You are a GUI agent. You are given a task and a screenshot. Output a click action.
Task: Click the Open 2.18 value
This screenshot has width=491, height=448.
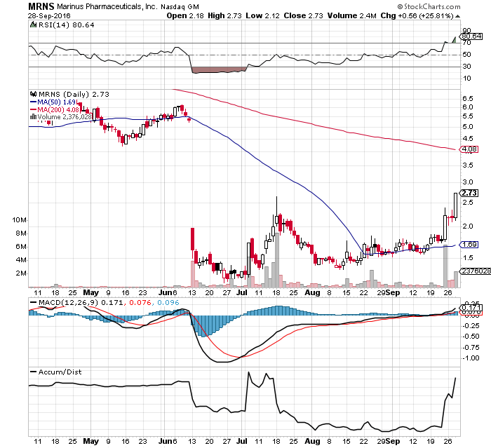point(185,15)
